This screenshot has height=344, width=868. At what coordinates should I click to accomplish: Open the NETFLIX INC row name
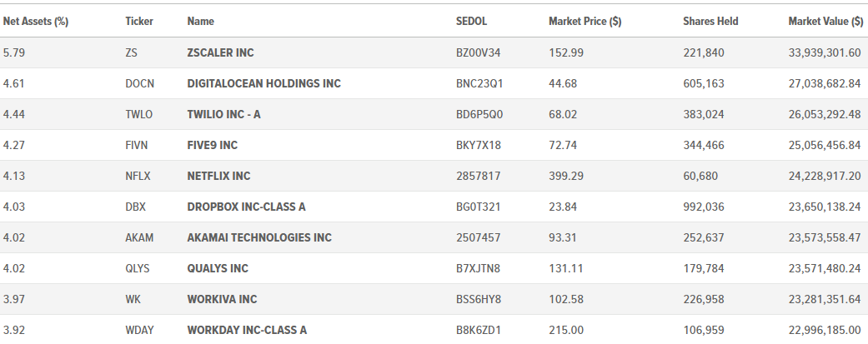point(218,177)
